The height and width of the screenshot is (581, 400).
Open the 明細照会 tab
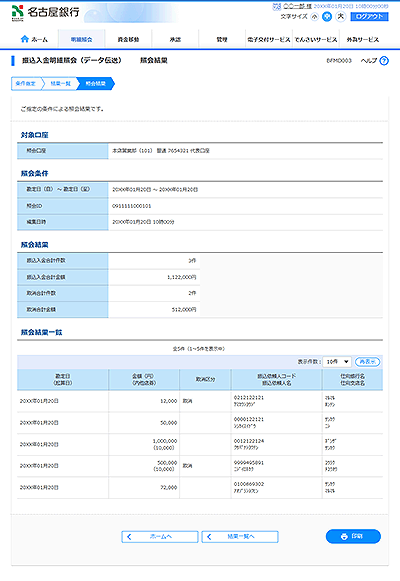(81, 39)
